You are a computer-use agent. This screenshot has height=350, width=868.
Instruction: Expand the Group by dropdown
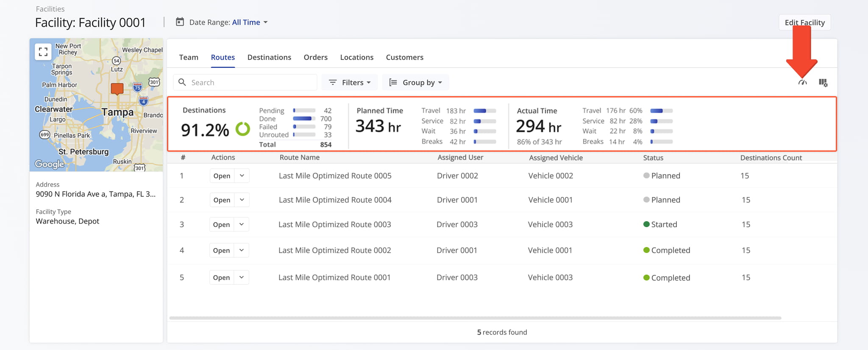pos(416,82)
